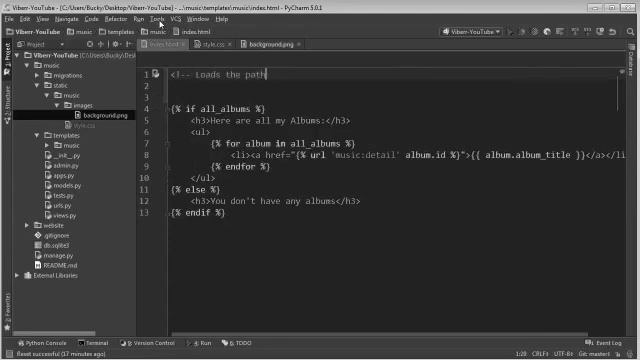Click the index.html breadcrumb in navigation bar
The width and height of the screenshot is (640, 360).
[x=191, y=31]
